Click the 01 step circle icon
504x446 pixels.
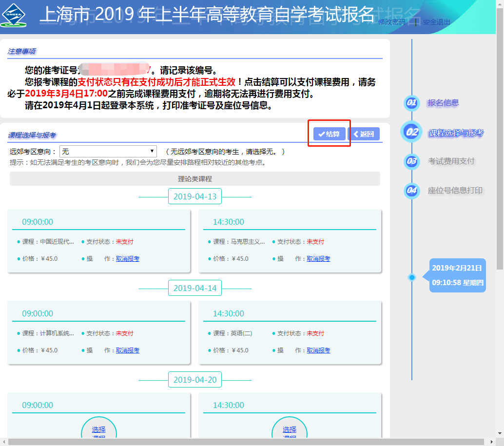coord(412,103)
